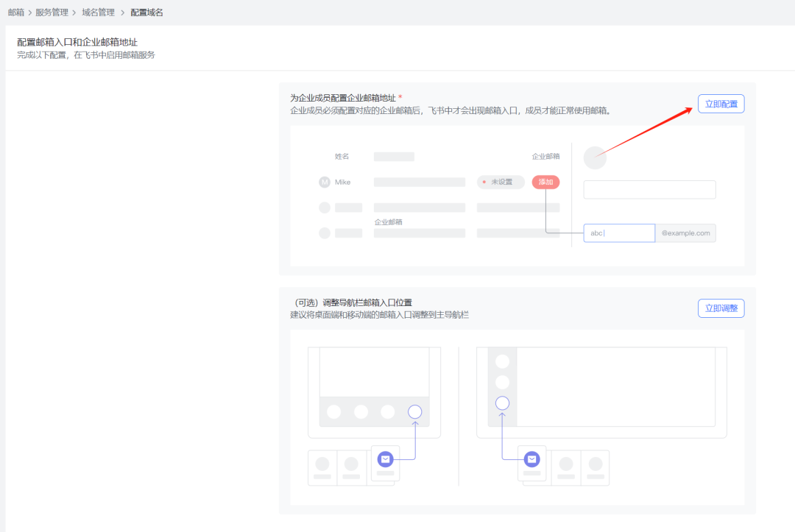Select the 配置域名 breadcrumb item
Image resolution: width=795 pixels, height=532 pixels.
[x=146, y=13]
